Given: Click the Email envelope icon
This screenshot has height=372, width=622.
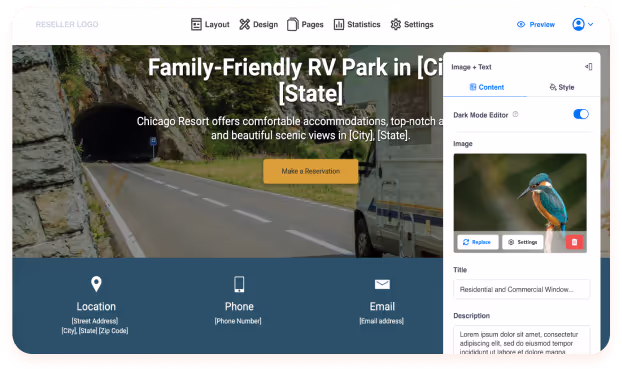Looking at the screenshot, I should click(x=382, y=284).
